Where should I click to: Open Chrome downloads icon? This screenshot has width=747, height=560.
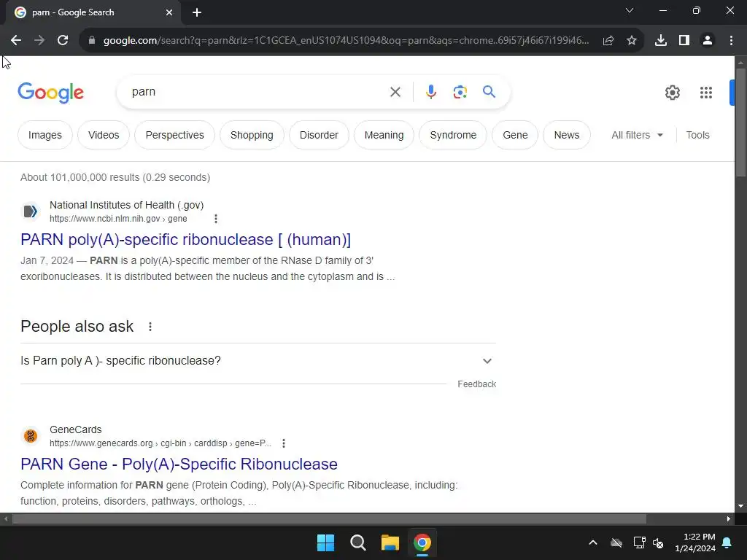click(661, 41)
